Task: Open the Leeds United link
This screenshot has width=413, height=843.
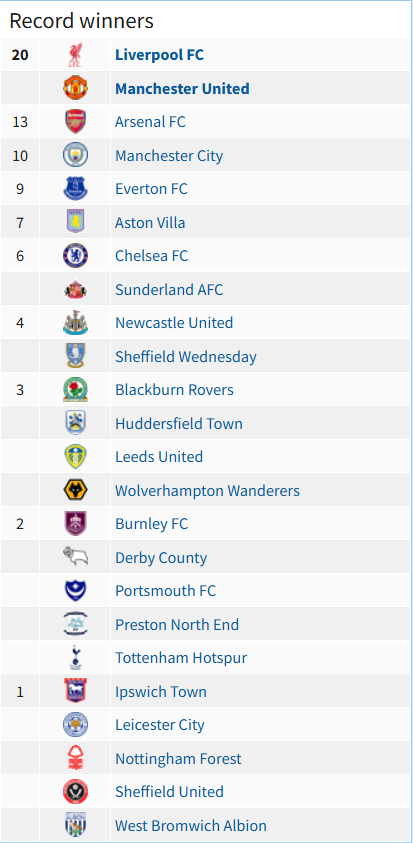Action: click(159, 456)
